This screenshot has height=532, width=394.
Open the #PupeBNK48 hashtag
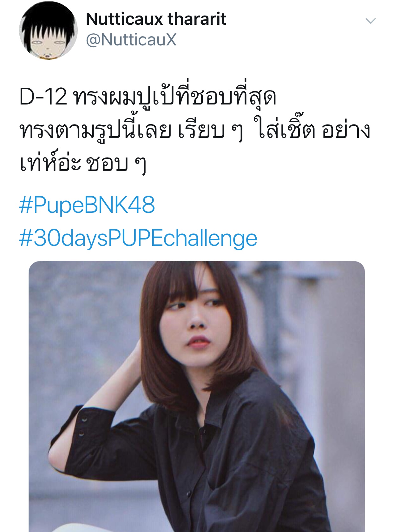click(87, 205)
